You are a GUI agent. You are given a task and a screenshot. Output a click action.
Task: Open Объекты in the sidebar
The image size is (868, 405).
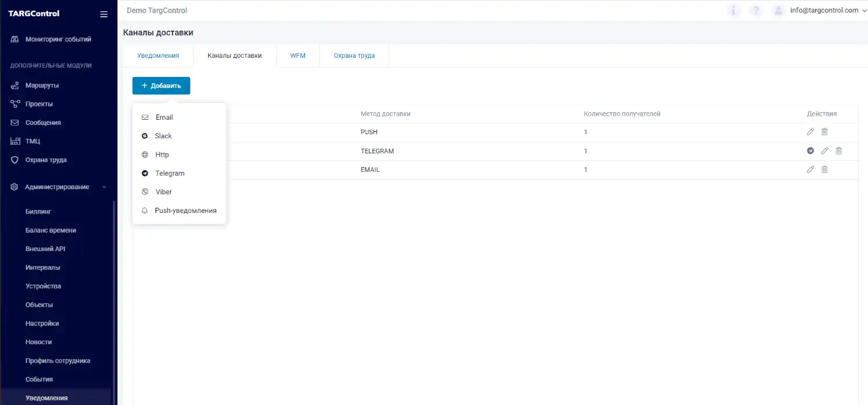point(39,305)
